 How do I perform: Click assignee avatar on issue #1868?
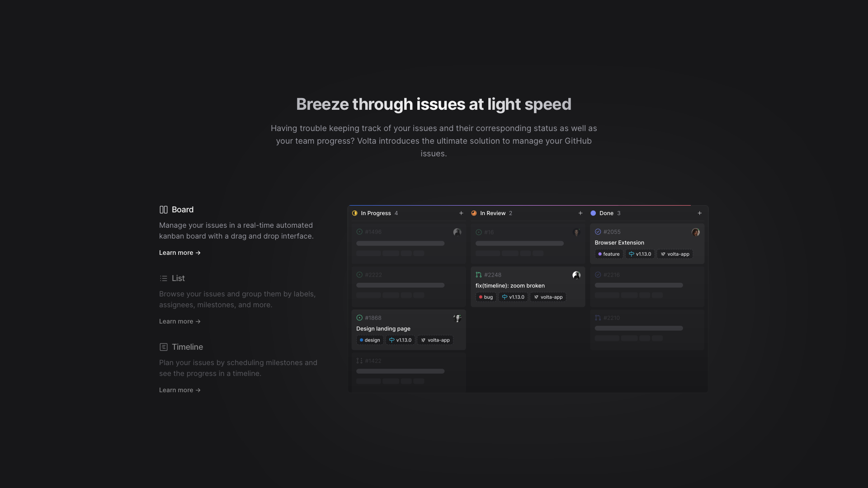click(x=457, y=318)
